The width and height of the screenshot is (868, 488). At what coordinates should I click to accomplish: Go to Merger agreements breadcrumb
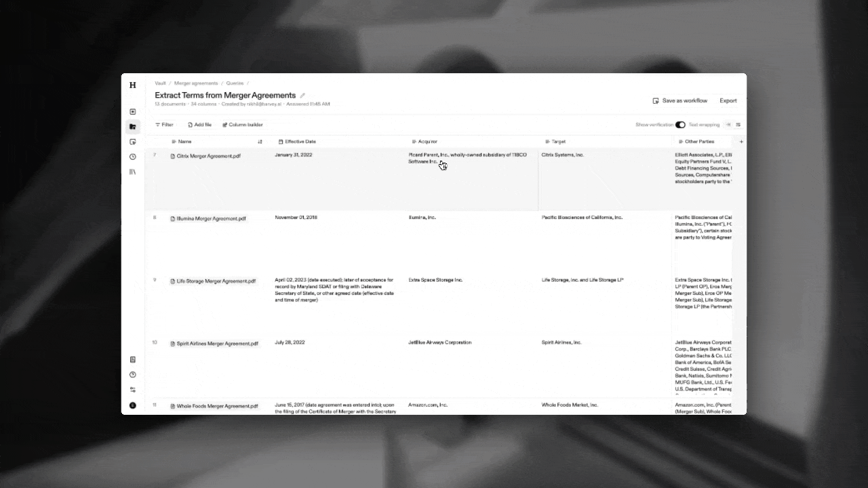coord(196,83)
